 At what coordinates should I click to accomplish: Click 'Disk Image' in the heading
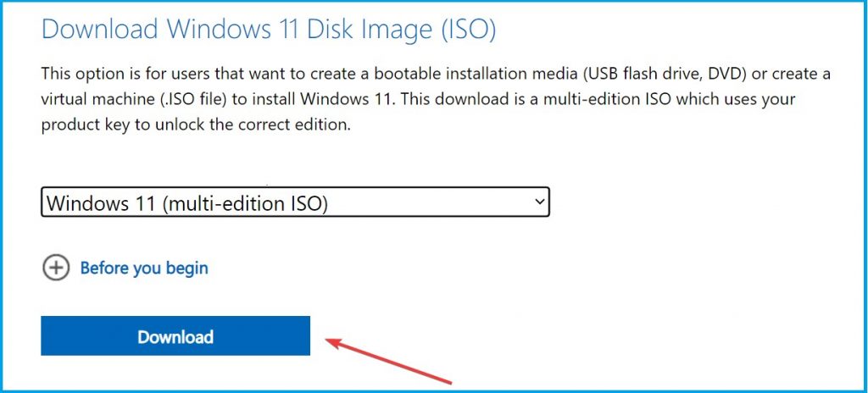367,29
